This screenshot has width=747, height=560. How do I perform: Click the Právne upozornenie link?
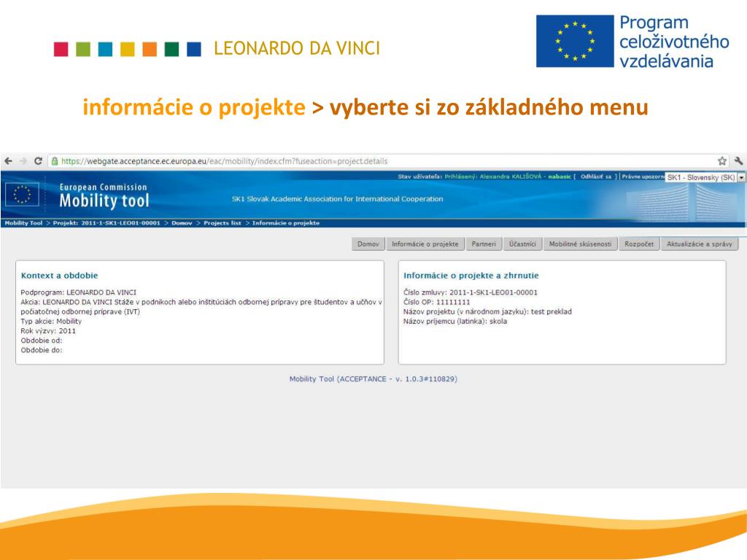(x=643, y=176)
